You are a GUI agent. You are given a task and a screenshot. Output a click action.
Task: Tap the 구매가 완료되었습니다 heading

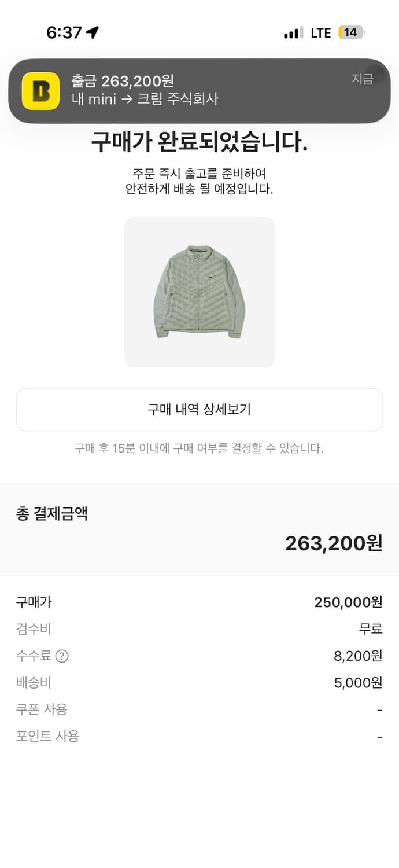(x=199, y=142)
